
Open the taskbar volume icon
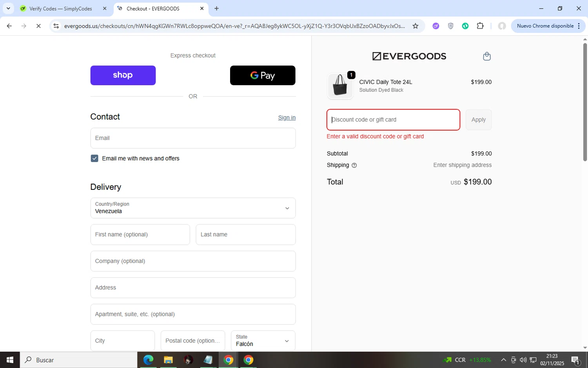tap(523, 360)
